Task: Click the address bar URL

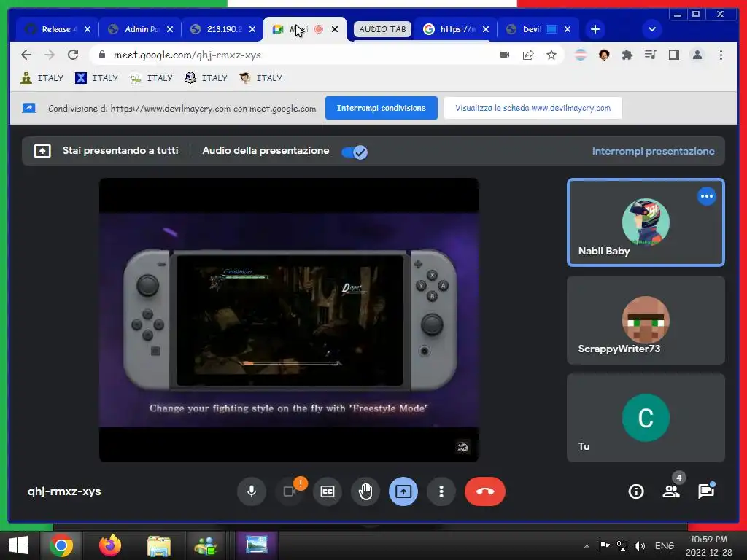Action: (187, 55)
